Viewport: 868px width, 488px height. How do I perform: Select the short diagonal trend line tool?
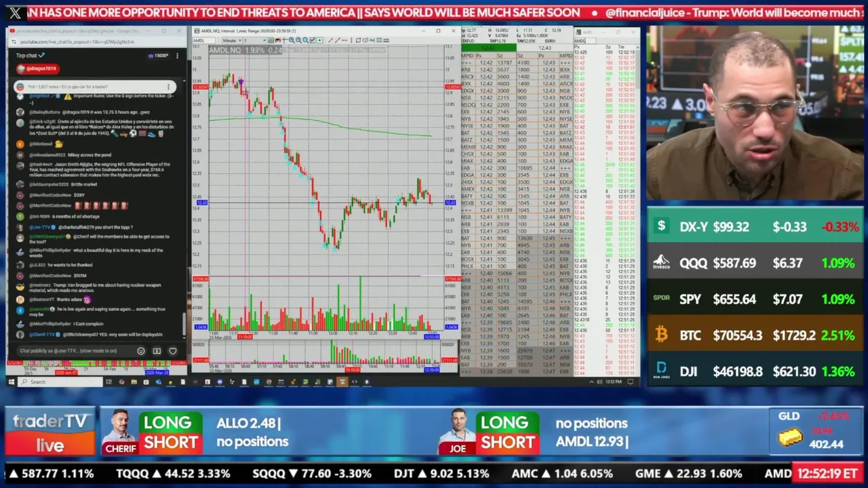pyautogui.click(x=330, y=40)
